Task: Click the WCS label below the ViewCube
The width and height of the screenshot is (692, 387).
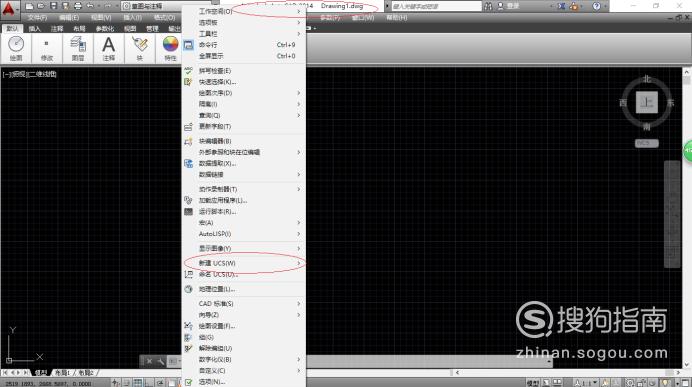Action: pyautogui.click(x=647, y=143)
